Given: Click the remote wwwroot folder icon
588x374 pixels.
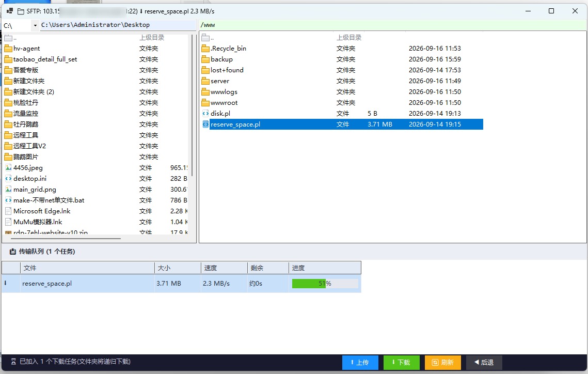Looking at the screenshot, I should click(205, 103).
